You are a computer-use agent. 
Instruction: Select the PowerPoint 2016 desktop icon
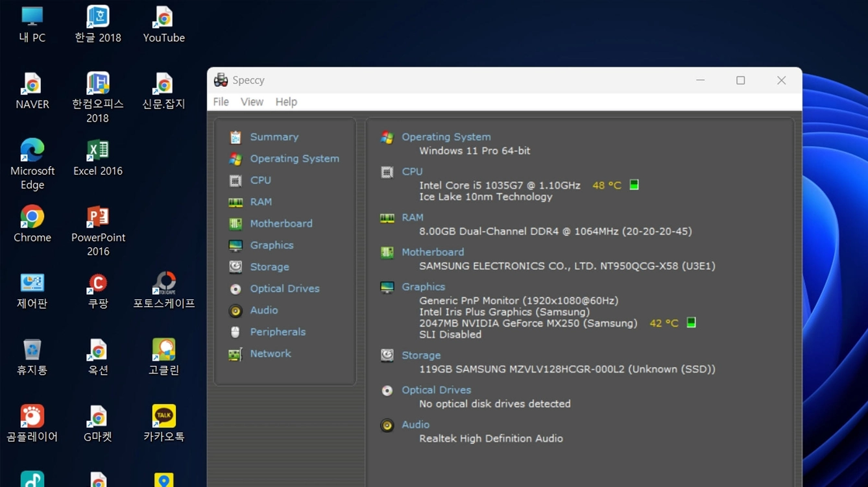pos(98,231)
